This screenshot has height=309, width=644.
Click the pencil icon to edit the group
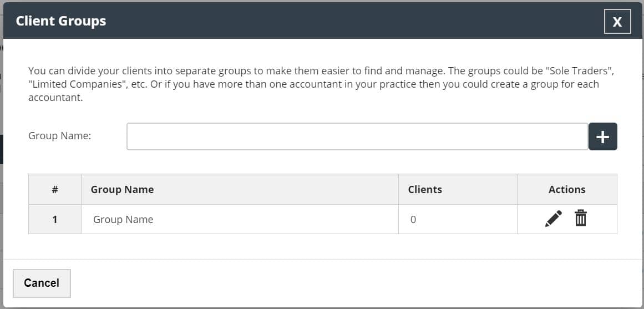tap(553, 219)
